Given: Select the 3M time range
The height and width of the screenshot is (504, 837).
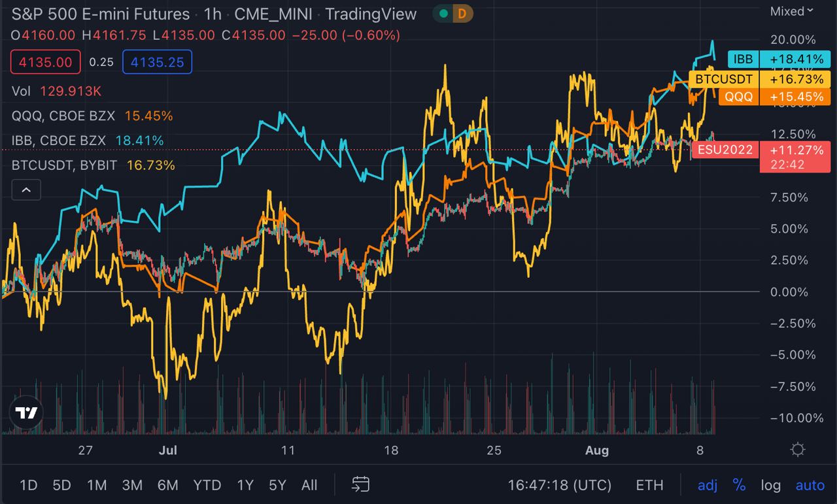Looking at the screenshot, I should click(132, 485).
